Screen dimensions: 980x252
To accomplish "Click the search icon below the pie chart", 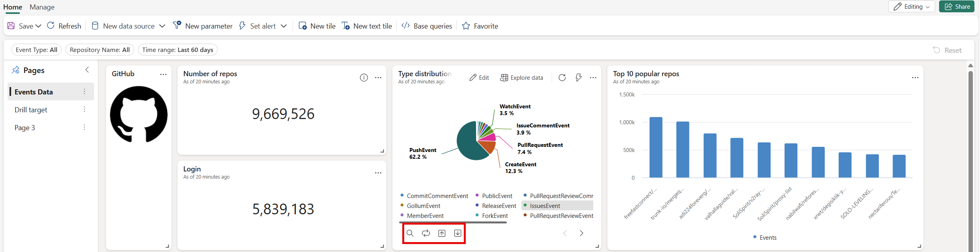I will point(410,233).
